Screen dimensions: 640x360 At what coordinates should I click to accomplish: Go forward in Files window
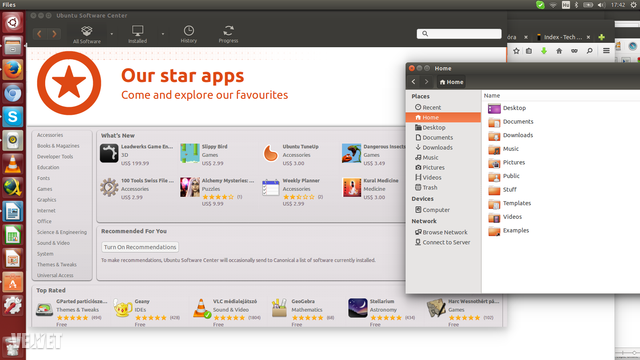tap(427, 82)
